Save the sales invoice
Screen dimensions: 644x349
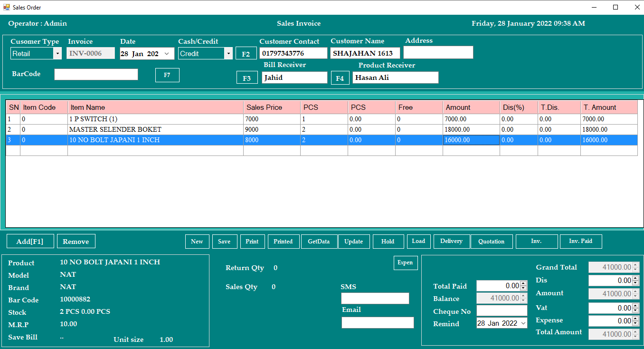pyautogui.click(x=224, y=242)
